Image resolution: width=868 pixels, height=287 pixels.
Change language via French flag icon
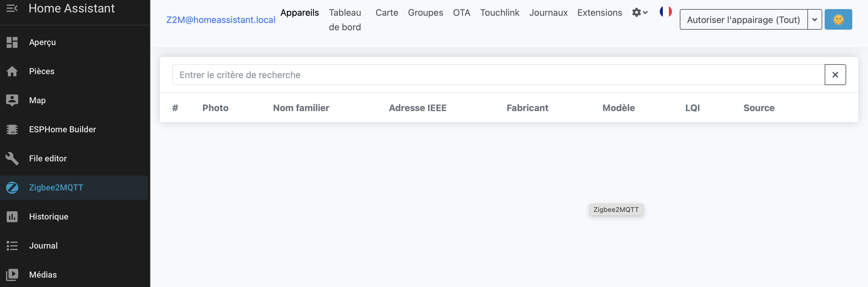[666, 12]
